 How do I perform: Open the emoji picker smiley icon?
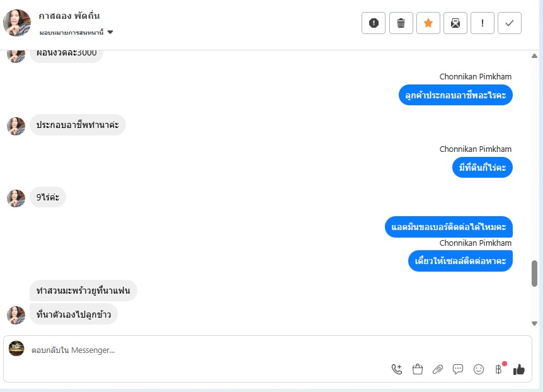478,369
